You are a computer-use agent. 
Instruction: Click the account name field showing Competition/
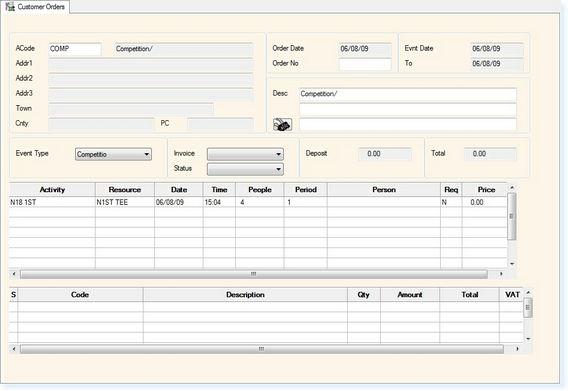184,49
